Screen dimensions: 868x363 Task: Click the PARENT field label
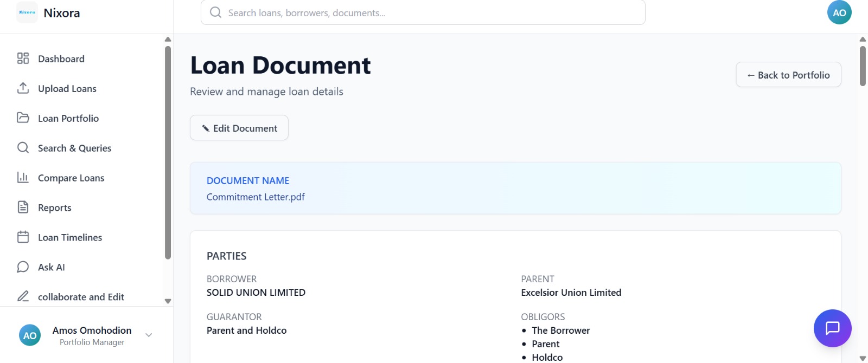[x=537, y=279]
